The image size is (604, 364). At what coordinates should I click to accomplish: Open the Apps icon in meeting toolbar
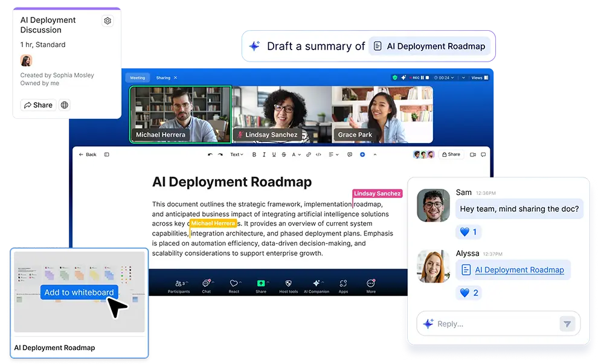[343, 284]
